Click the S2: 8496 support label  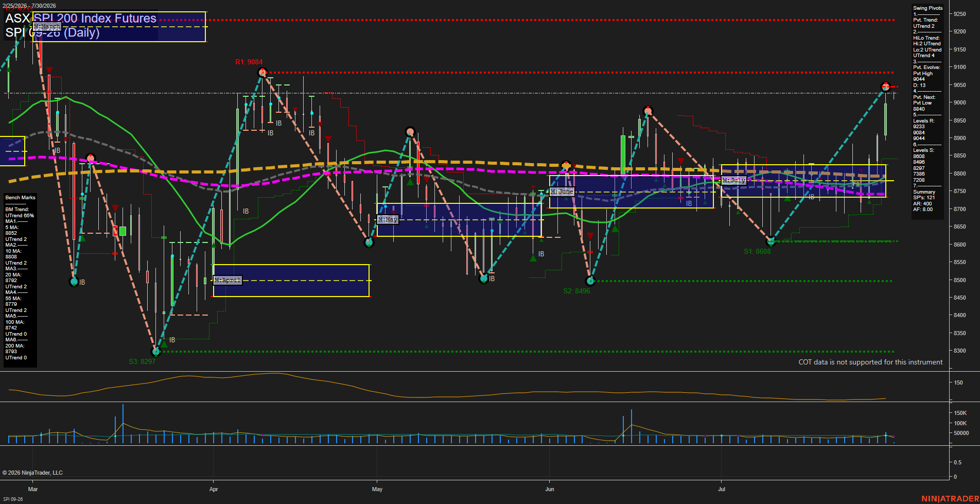click(576, 291)
